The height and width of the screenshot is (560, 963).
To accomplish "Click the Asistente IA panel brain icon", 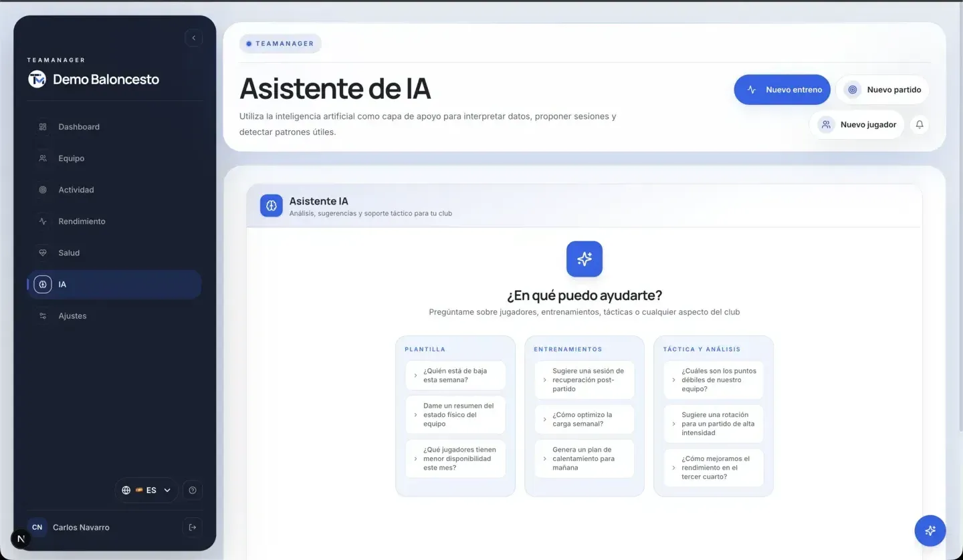I will coord(272,206).
